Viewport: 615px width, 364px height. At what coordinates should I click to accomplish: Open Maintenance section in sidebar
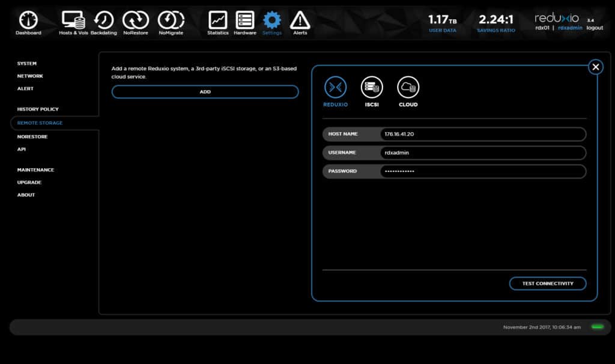pos(35,170)
